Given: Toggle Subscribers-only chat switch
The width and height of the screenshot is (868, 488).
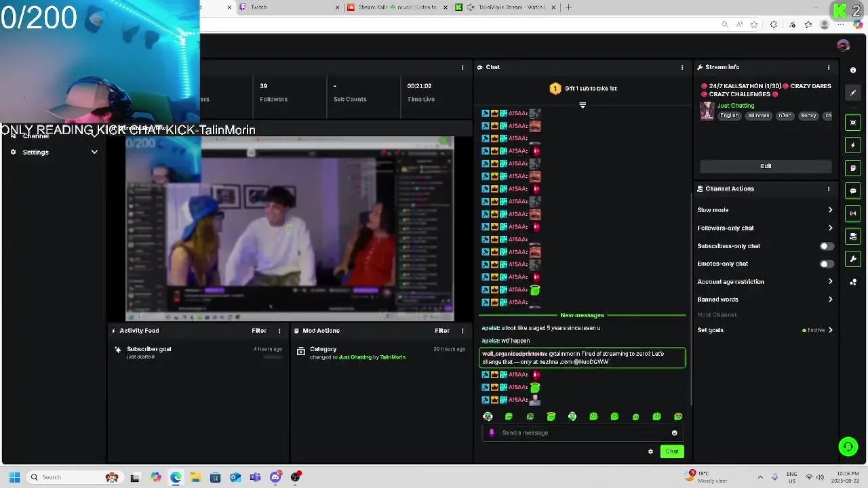Looking at the screenshot, I should 826,246.
